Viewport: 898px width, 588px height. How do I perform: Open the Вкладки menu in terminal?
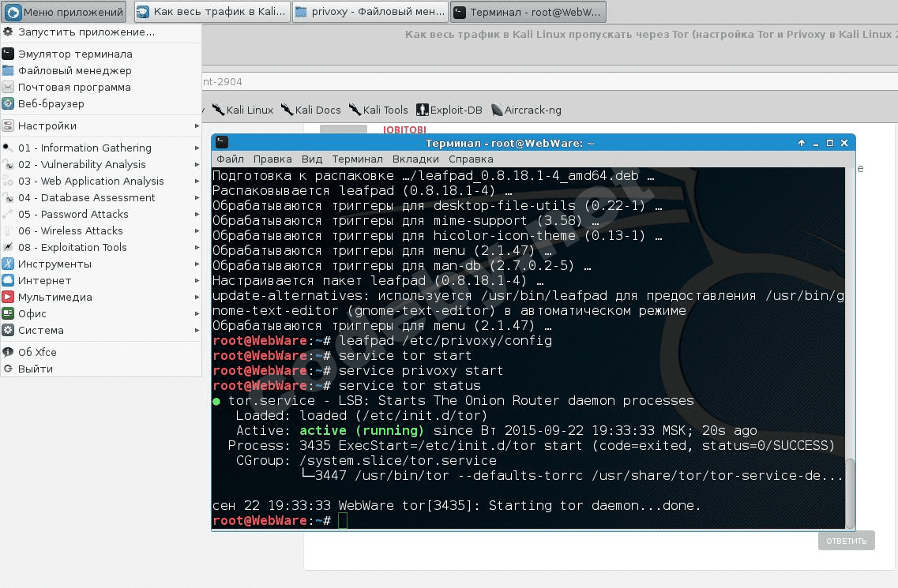(415, 159)
